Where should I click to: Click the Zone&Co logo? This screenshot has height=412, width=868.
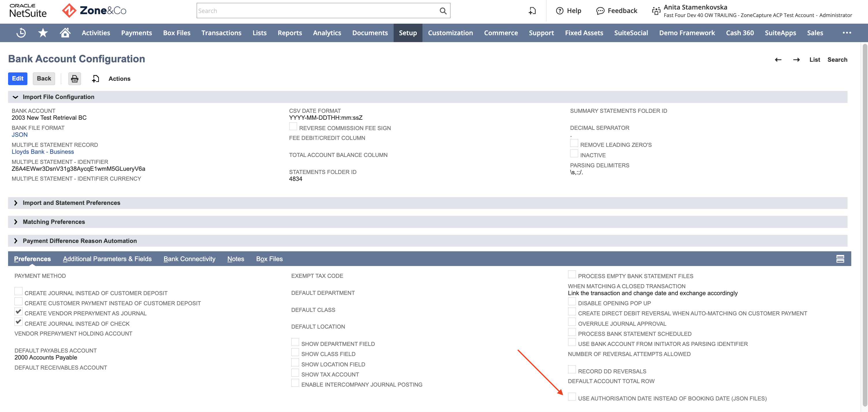(x=94, y=11)
